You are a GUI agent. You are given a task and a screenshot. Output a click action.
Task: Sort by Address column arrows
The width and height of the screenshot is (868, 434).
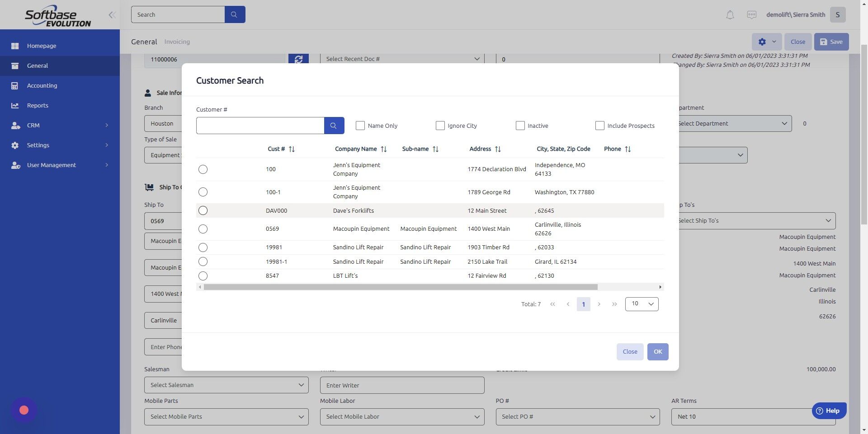tap(498, 149)
